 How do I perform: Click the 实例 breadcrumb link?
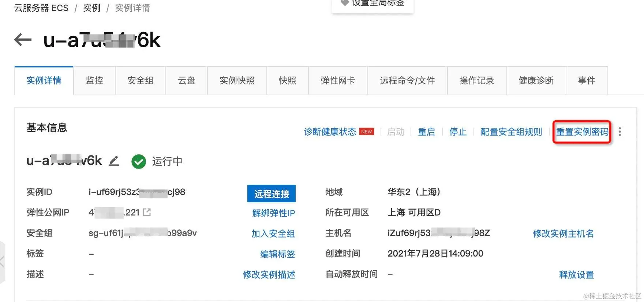pyautogui.click(x=92, y=8)
